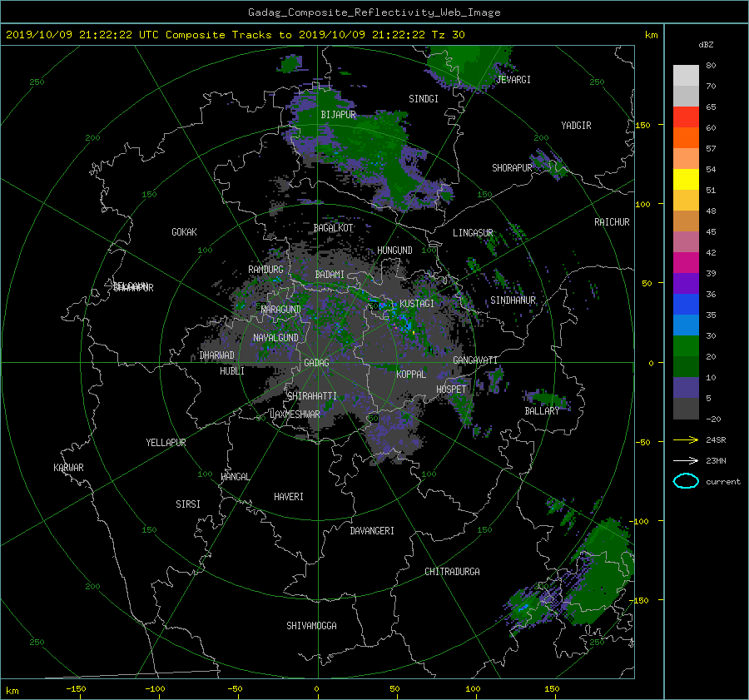Click the word current in the legend

722,482
